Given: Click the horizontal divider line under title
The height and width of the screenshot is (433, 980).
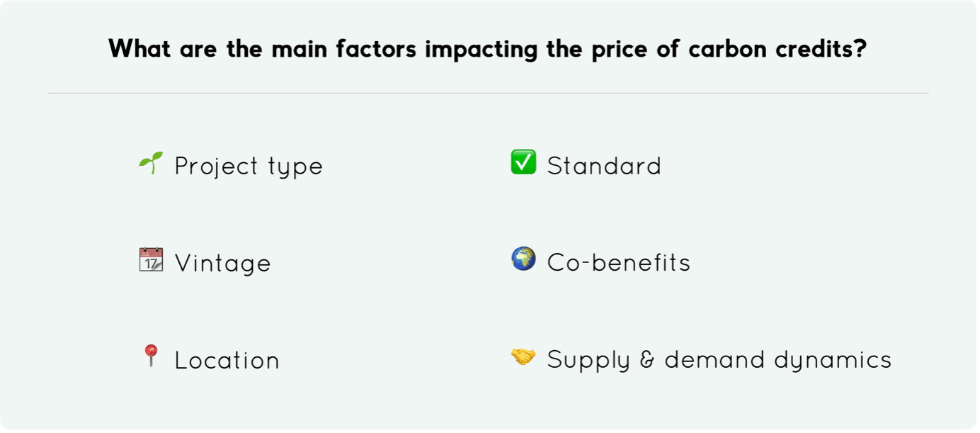Looking at the screenshot, I should (x=488, y=93).
